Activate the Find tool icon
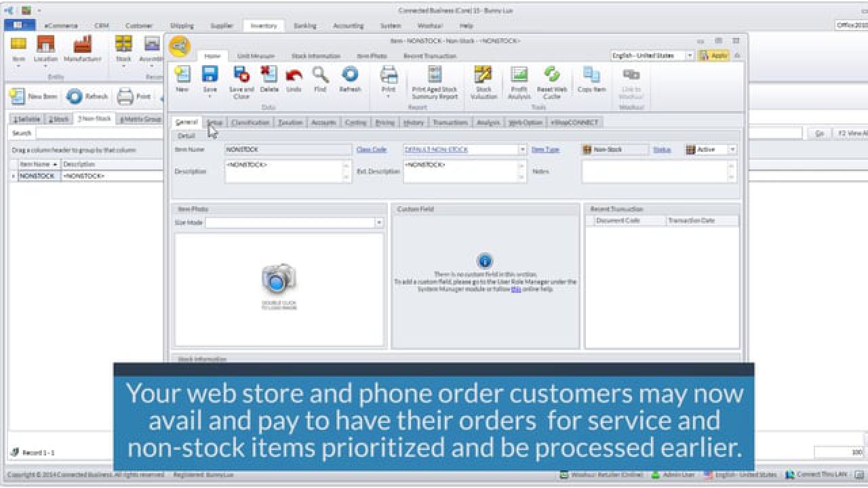 coord(319,80)
